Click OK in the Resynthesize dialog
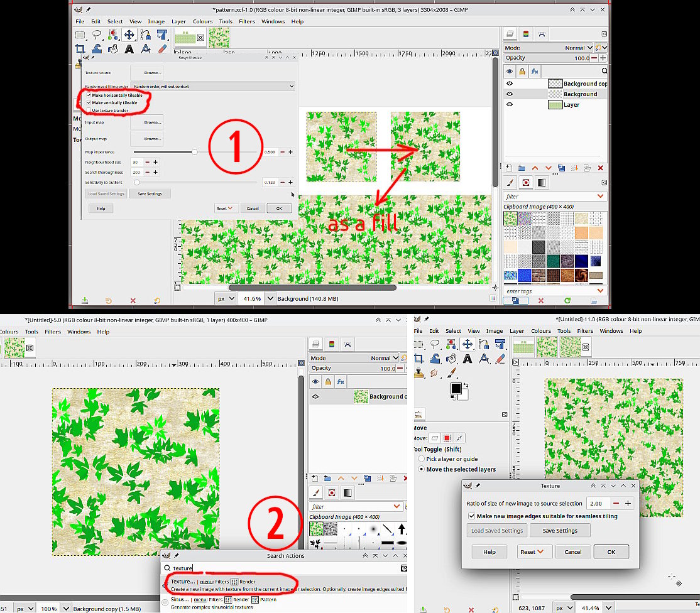This screenshot has width=700, height=613. (x=279, y=209)
